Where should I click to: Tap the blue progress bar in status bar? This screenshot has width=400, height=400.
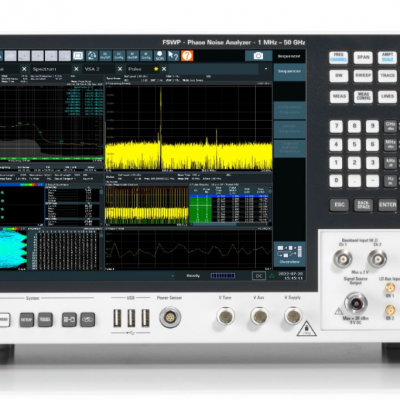(x=223, y=276)
